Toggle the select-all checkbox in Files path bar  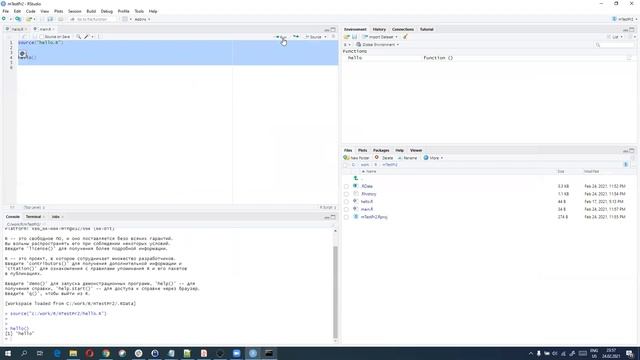[346, 165]
